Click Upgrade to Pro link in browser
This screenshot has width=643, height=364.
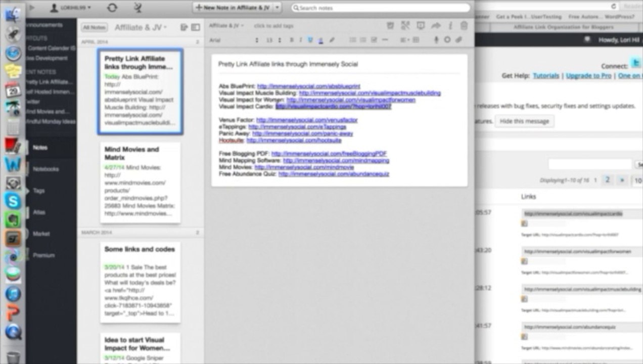click(x=589, y=76)
